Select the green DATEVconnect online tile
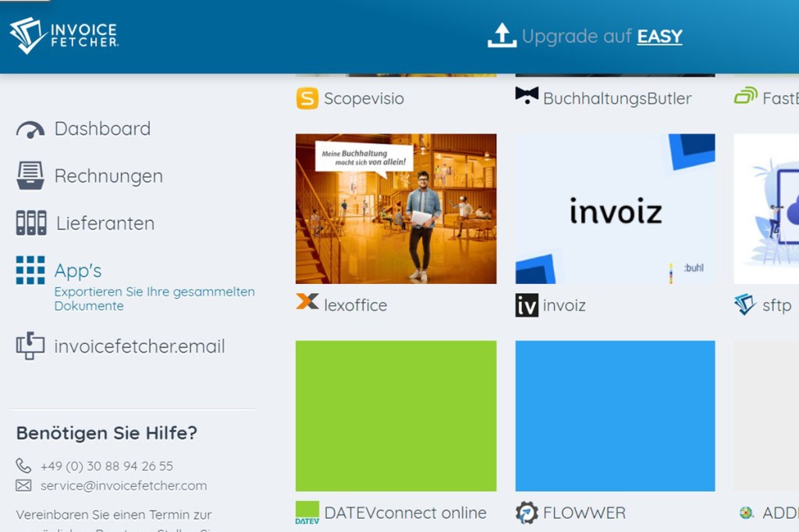The image size is (799, 532). tap(396, 416)
